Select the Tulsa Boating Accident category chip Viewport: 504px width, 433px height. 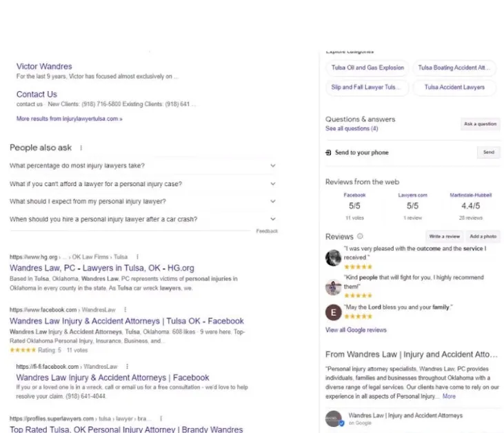(454, 68)
